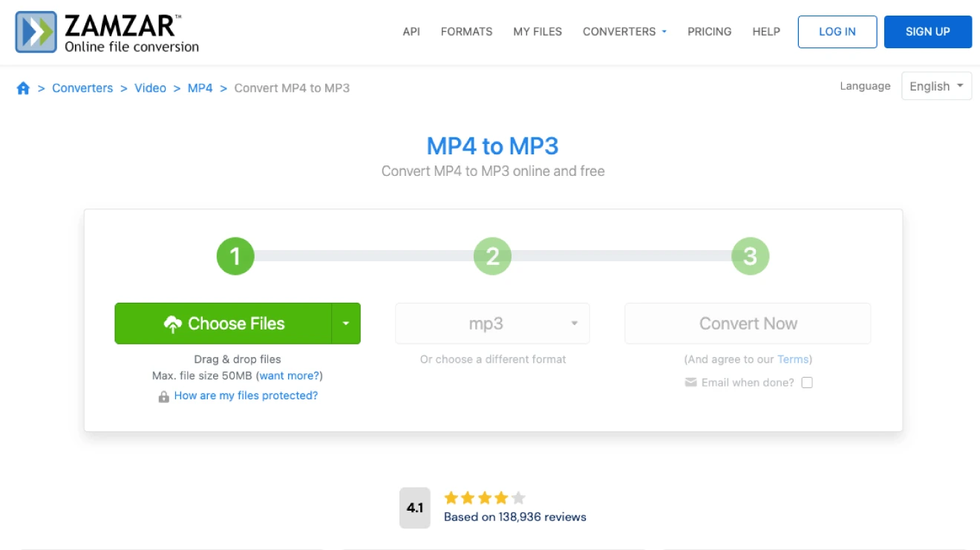
Task: Click the home icon in breadcrumb
Action: [23, 88]
